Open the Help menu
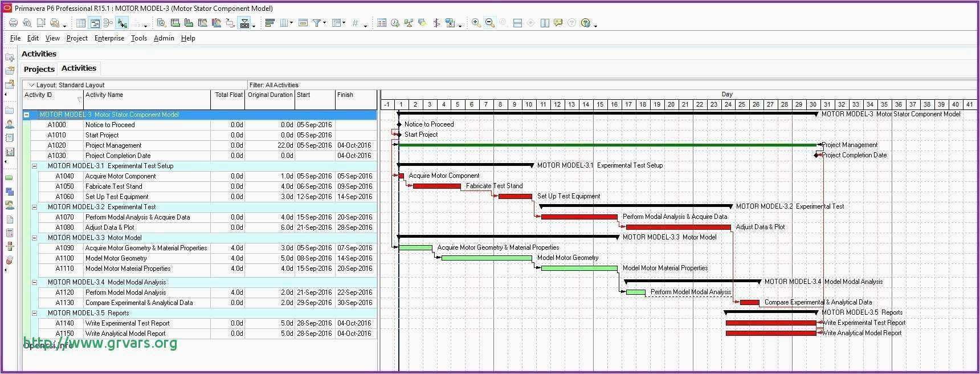The width and height of the screenshot is (980, 374). point(188,38)
